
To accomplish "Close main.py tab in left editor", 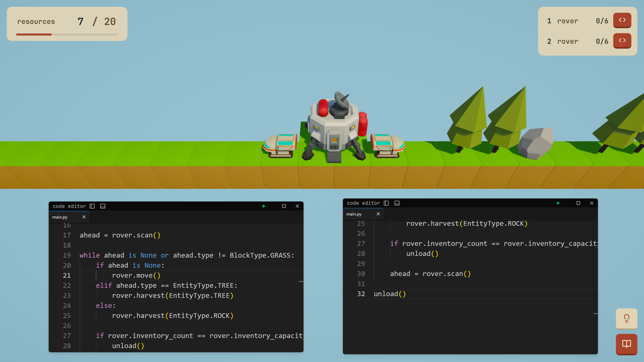I will tap(84, 217).
